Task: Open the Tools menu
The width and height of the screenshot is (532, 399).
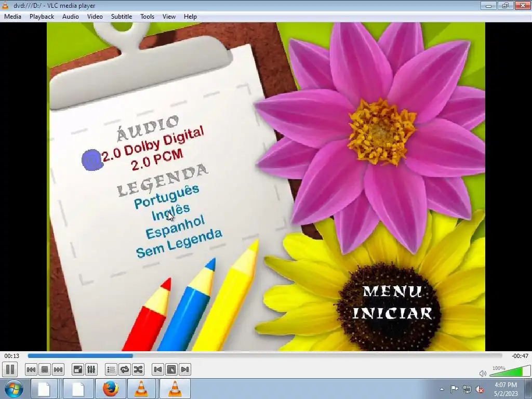Action: click(147, 17)
